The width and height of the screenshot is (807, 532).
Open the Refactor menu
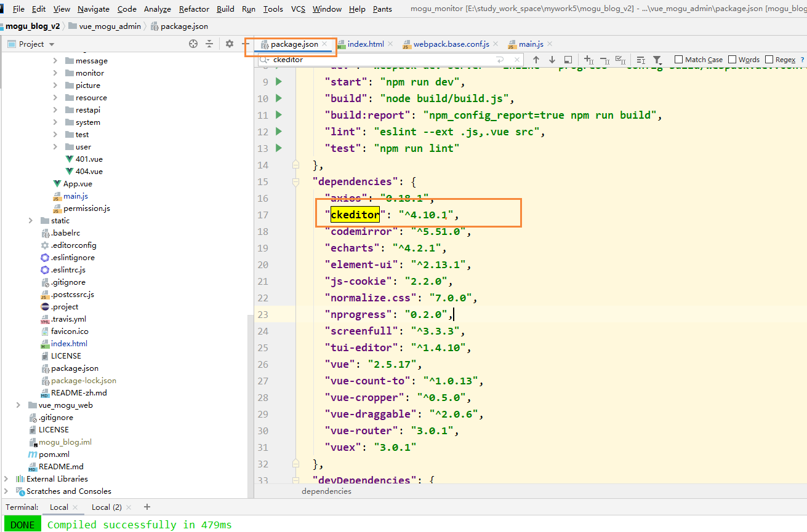(194, 9)
